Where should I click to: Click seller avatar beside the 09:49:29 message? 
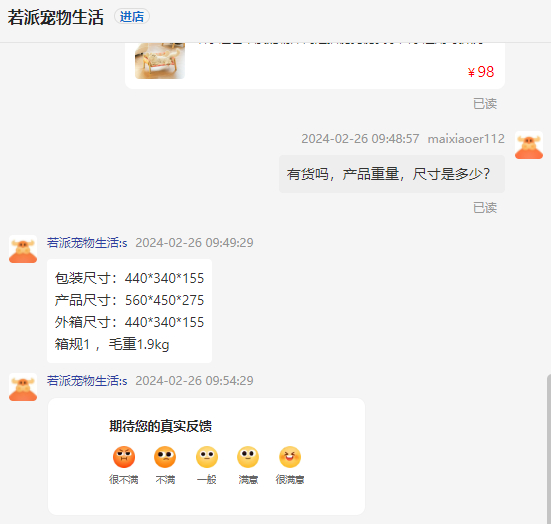23,249
